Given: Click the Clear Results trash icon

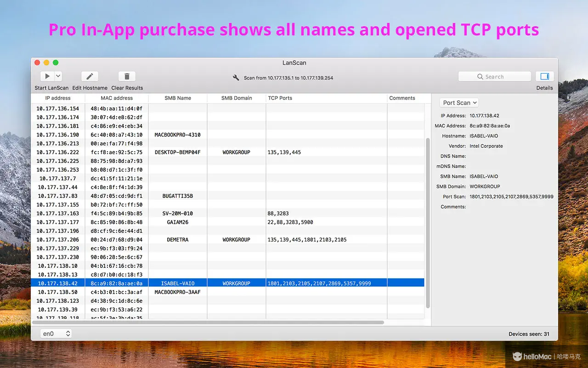Looking at the screenshot, I should point(127,76).
